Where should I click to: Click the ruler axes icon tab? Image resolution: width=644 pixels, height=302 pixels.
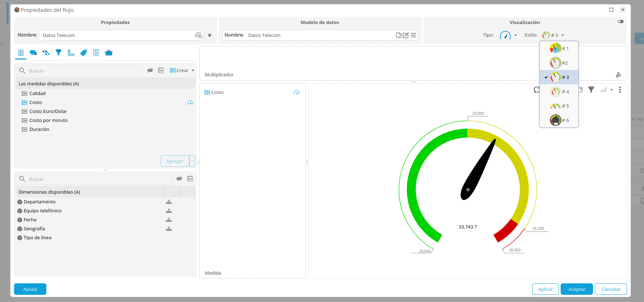[71, 53]
